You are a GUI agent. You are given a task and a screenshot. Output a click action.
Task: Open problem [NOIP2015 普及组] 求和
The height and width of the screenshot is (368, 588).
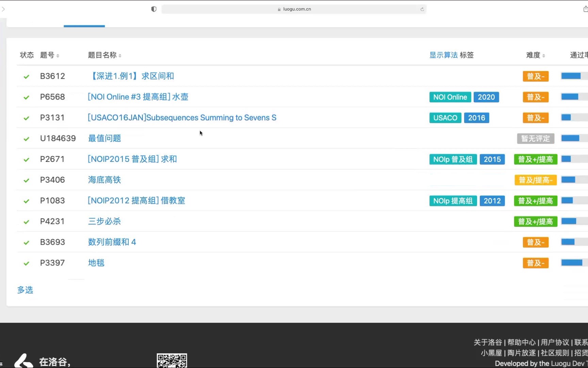132,159
